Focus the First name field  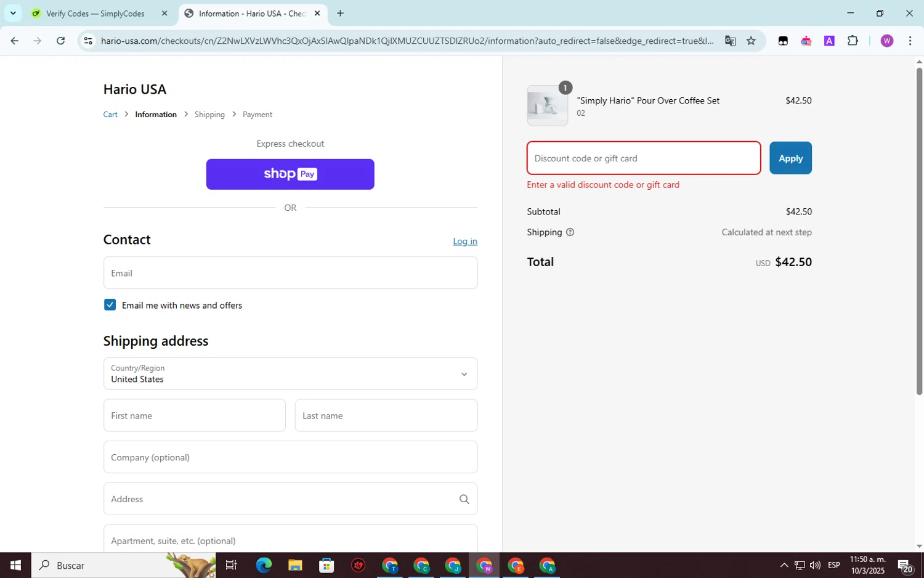[x=195, y=415]
